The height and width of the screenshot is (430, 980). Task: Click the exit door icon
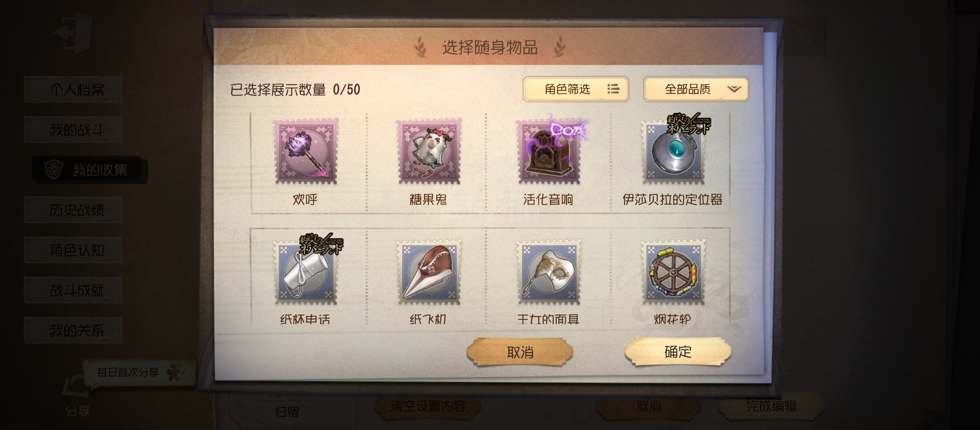pos(73,32)
